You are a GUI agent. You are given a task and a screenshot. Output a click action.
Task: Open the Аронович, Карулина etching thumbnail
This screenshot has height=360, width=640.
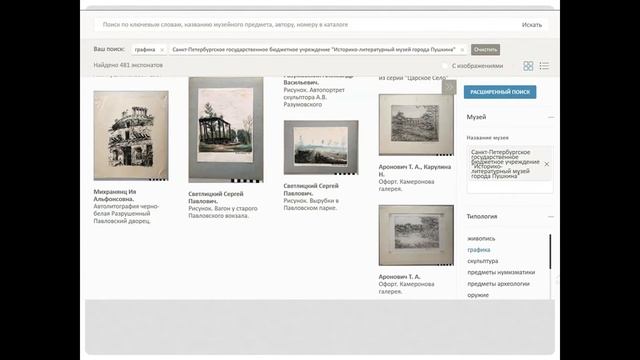coord(416,124)
